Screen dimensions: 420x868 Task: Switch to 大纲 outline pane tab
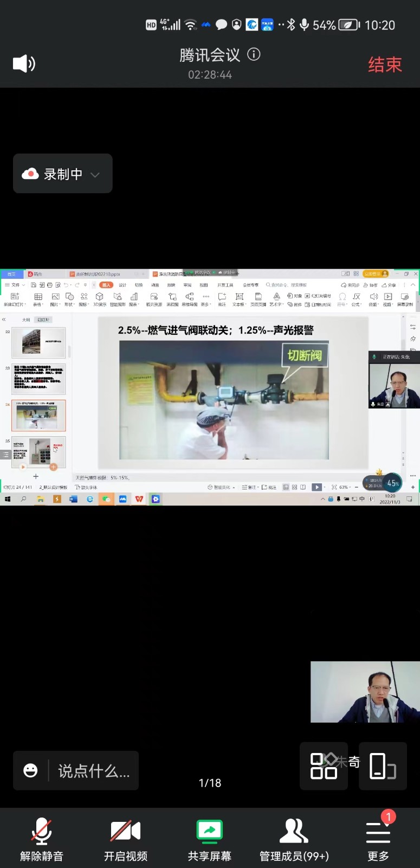pos(26,320)
